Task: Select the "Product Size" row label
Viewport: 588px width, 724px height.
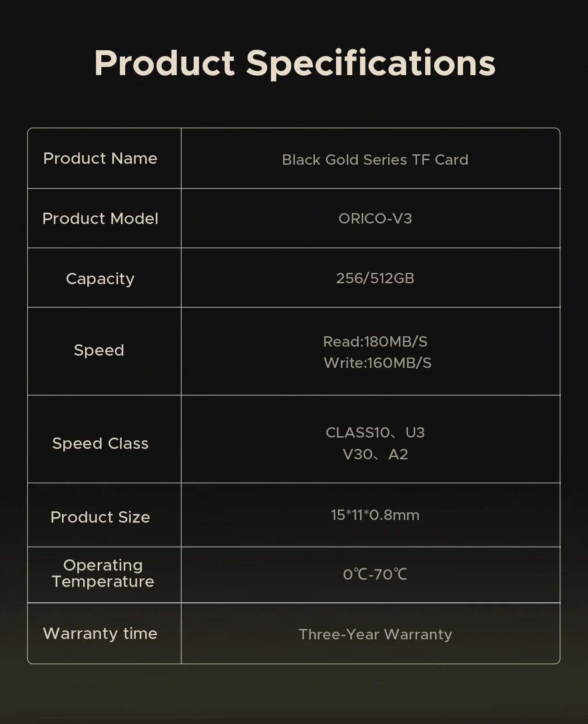Action: coord(100,517)
